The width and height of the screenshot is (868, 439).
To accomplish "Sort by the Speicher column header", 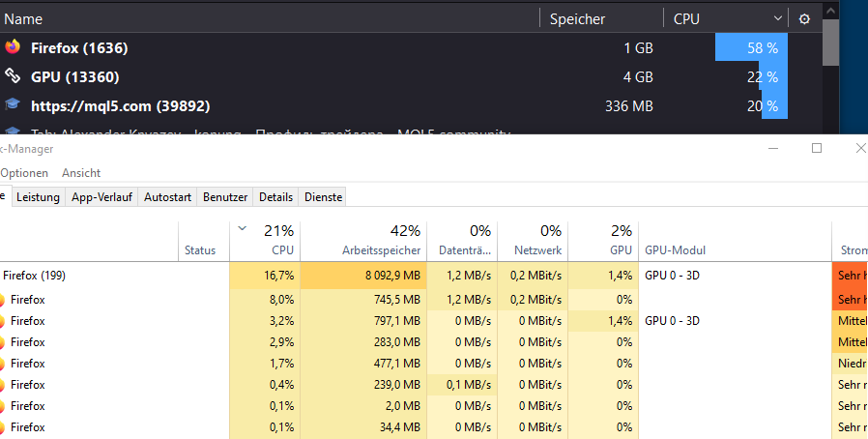I will tap(578, 18).
